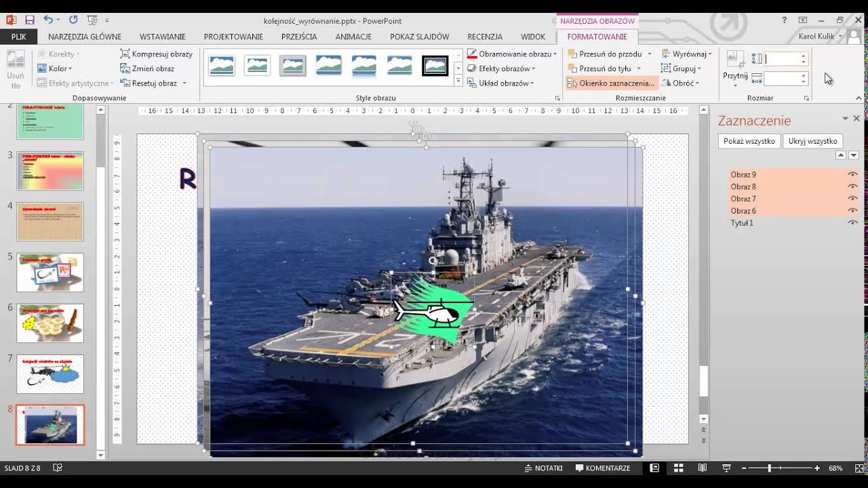Close the Zaznaczenie pane

point(856,119)
